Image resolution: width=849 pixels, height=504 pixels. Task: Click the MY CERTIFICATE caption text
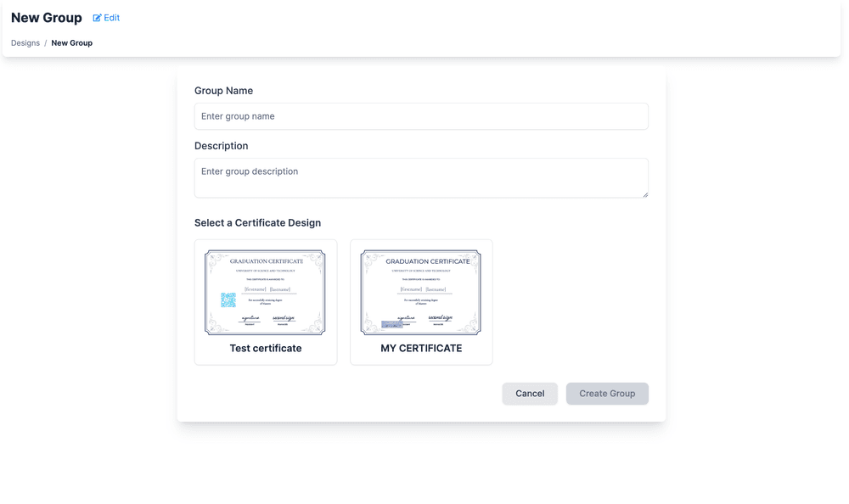pos(421,348)
